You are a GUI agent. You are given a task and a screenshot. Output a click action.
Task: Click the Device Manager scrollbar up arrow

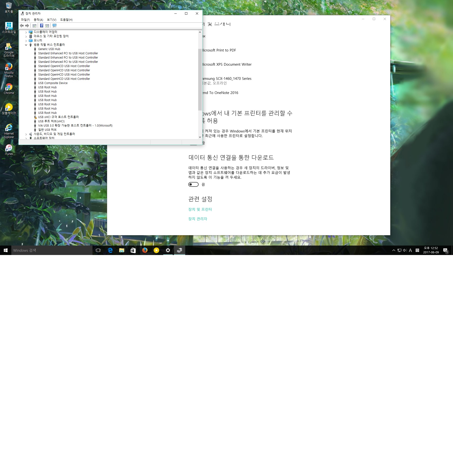click(x=200, y=32)
